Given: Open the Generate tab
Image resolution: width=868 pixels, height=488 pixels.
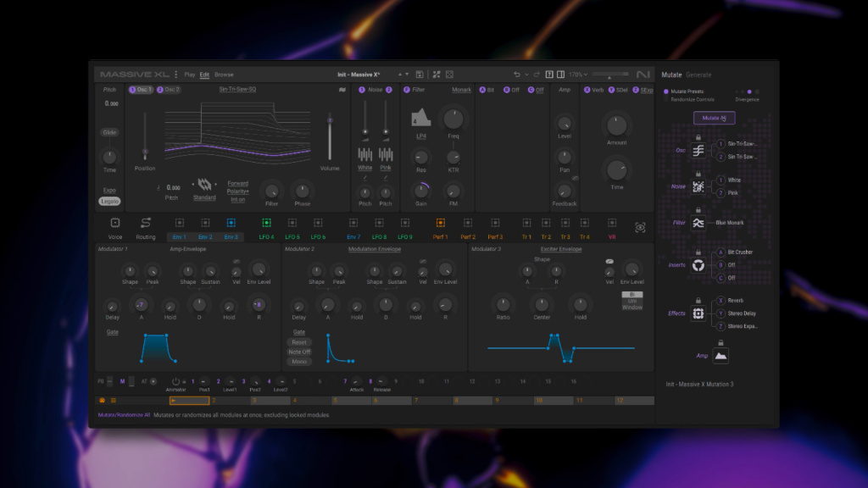Looking at the screenshot, I should 698,75.
